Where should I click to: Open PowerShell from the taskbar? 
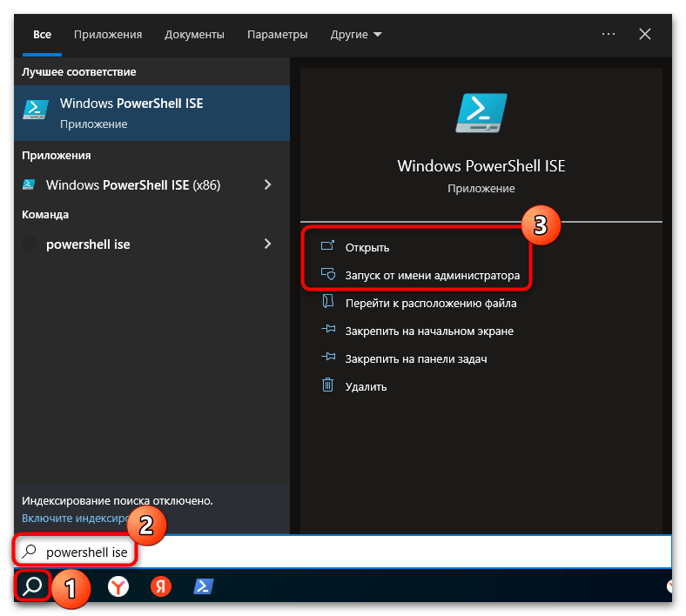pos(204,586)
